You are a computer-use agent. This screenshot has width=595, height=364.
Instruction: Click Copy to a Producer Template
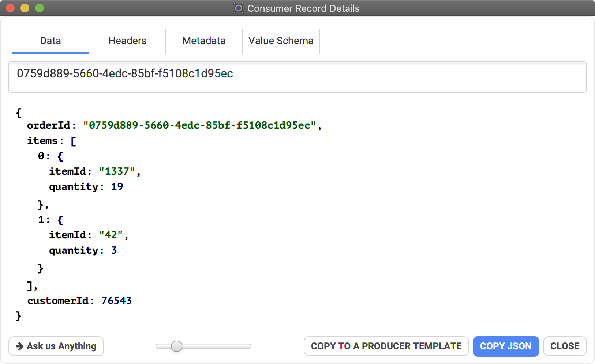click(x=386, y=346)
